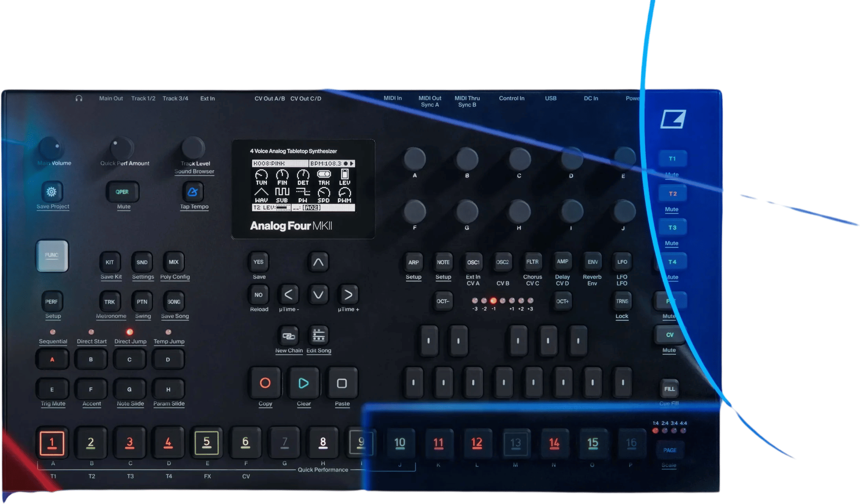Tap the Tap Tempo metronome button

pos(193,192)
